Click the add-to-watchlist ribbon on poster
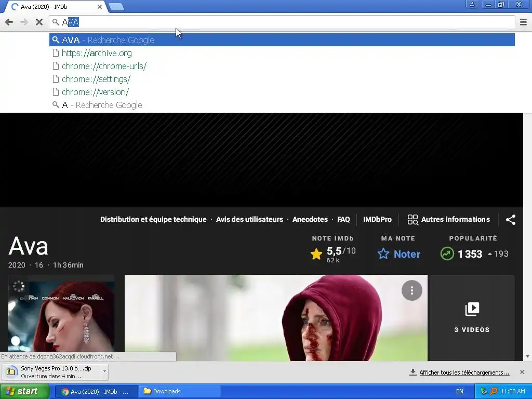 (19, 286)
